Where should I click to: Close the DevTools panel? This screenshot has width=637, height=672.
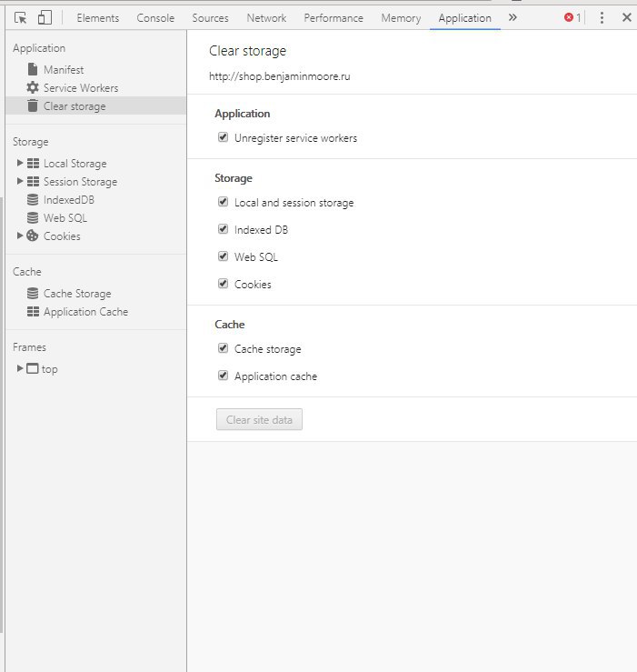[x=627, y=17]
